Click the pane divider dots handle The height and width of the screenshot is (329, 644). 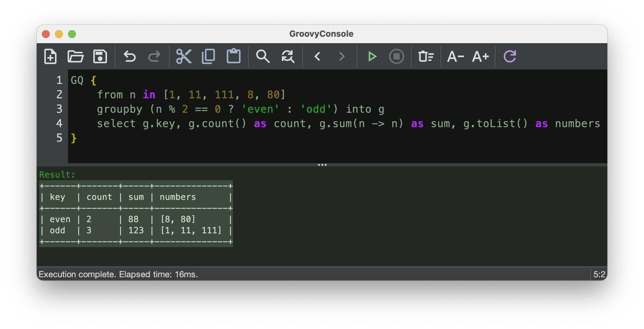point(322,165)
